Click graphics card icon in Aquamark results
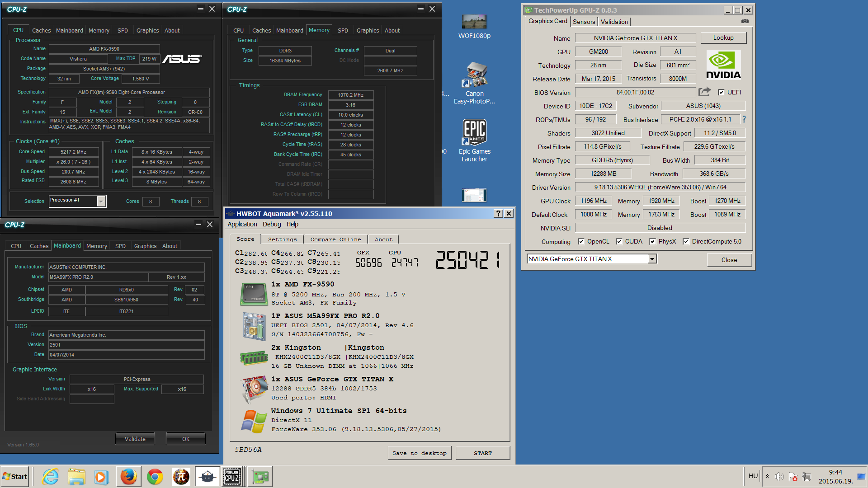Viewport: 868px width, 488px height. [x=254, y=389]
